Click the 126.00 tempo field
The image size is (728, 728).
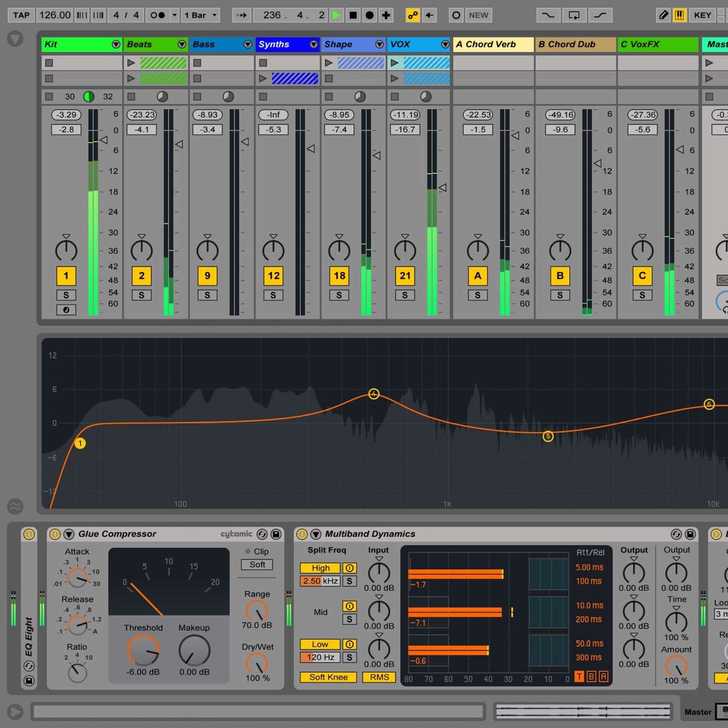[55, 15]
